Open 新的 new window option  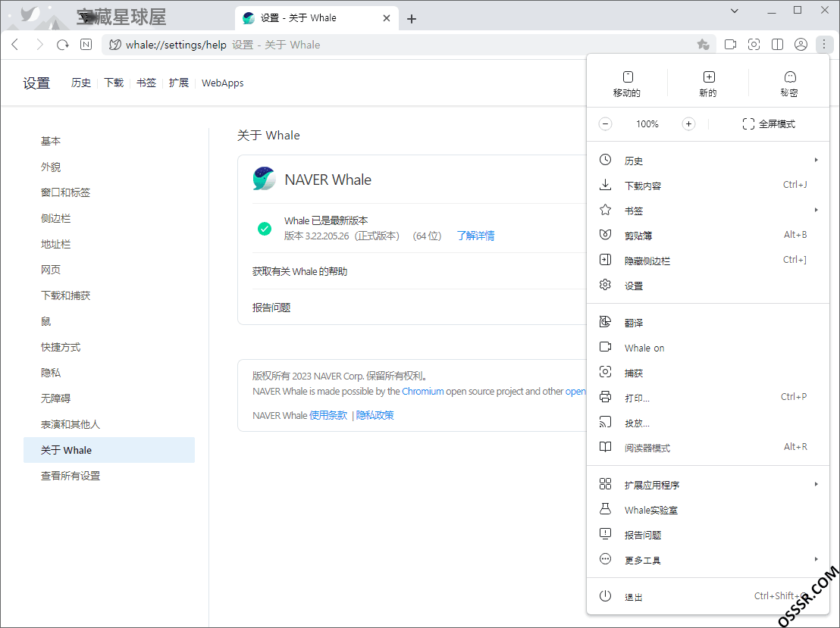tap(708, 84)
